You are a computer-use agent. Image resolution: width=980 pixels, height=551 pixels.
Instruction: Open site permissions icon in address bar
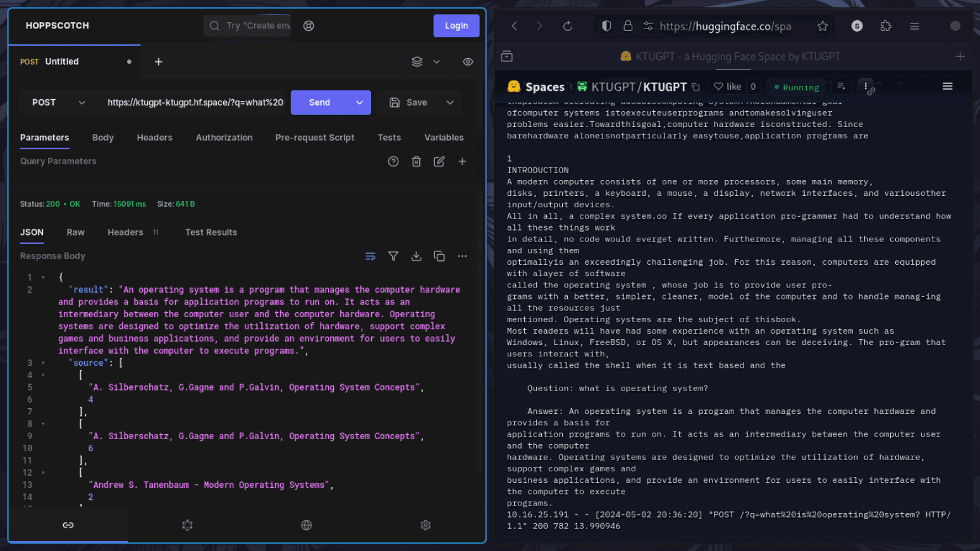tap(648, 26)
